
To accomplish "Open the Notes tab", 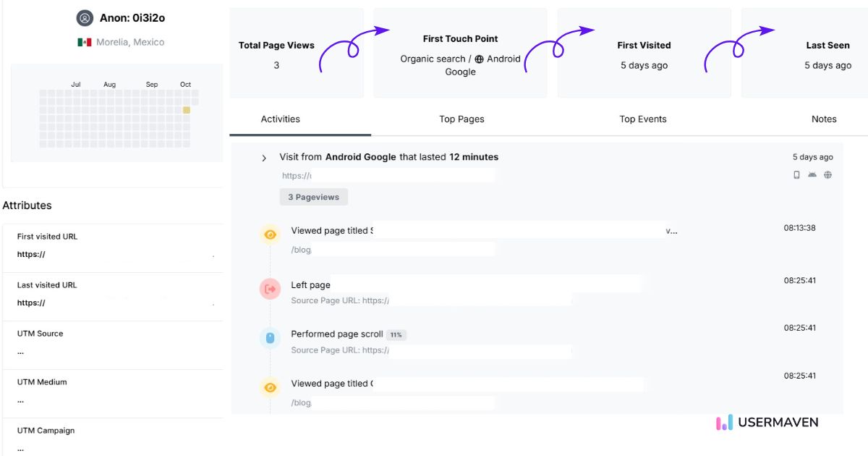I will (x=824, y=119).
